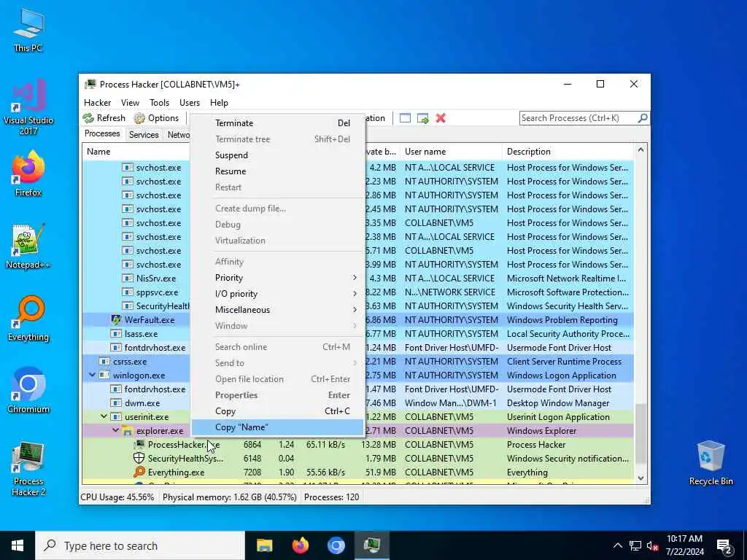
Task: Open the Users menu
Action: click(190, 102)
